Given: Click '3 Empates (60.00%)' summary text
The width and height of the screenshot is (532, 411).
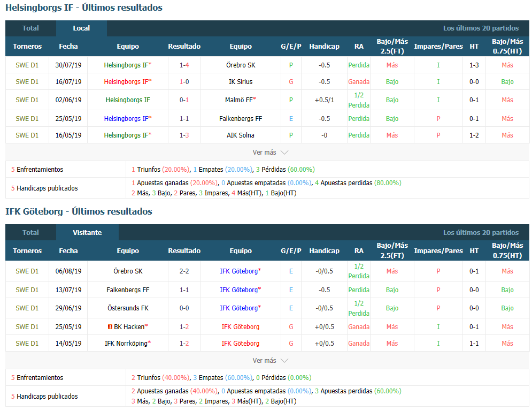Looking at the screenshot, I should tap(222, 378).
